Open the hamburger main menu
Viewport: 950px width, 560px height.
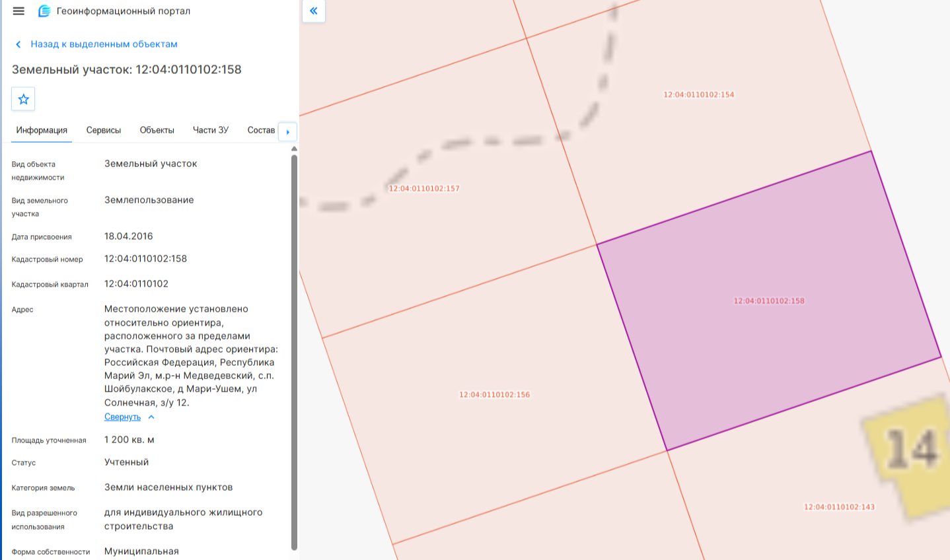(18, 11)
